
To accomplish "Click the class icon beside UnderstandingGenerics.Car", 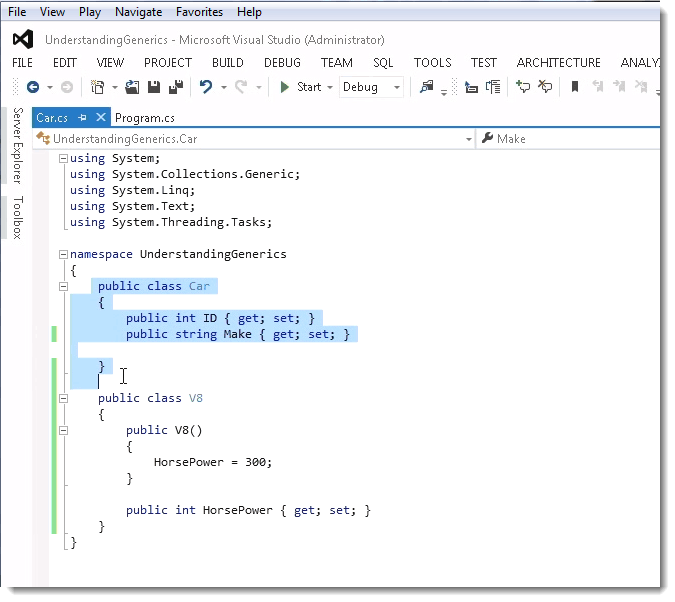I will [x=43, y=139].
